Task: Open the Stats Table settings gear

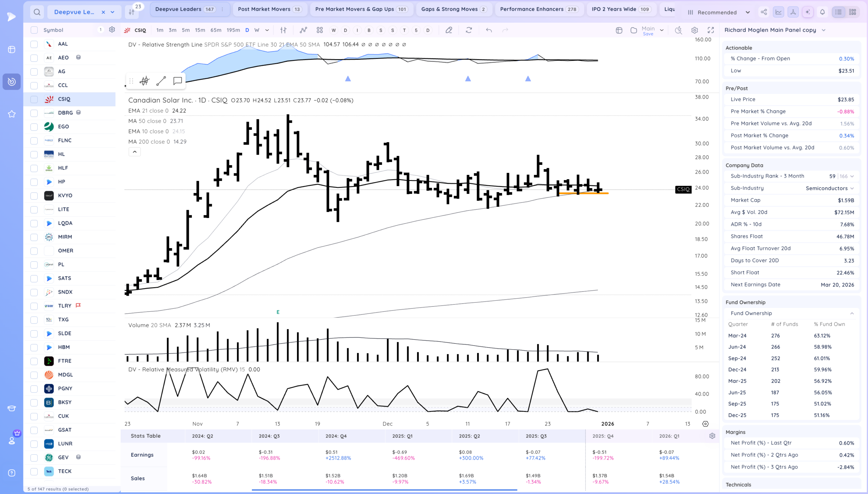Action: tap(712, 436)
